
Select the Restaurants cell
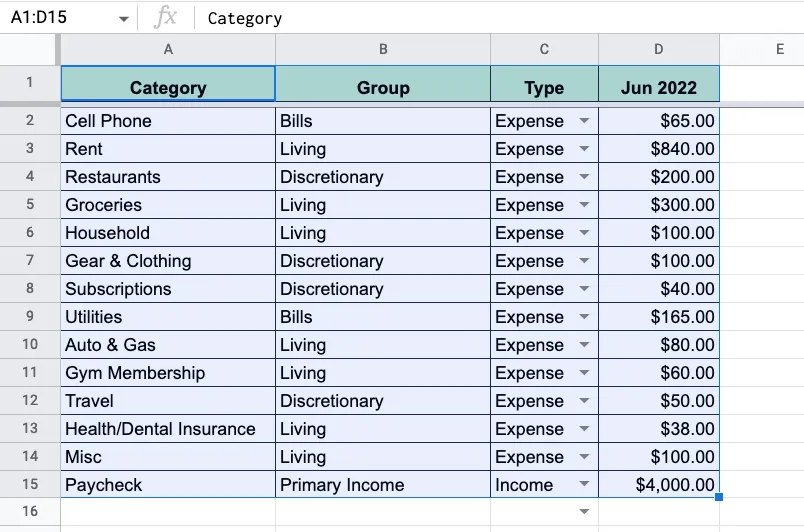click(168, 177)
